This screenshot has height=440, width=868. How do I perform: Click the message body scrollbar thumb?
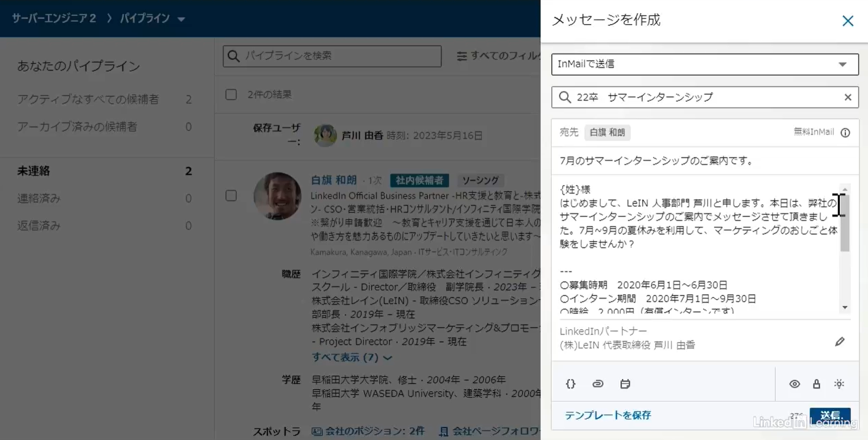tap(845, 223)
